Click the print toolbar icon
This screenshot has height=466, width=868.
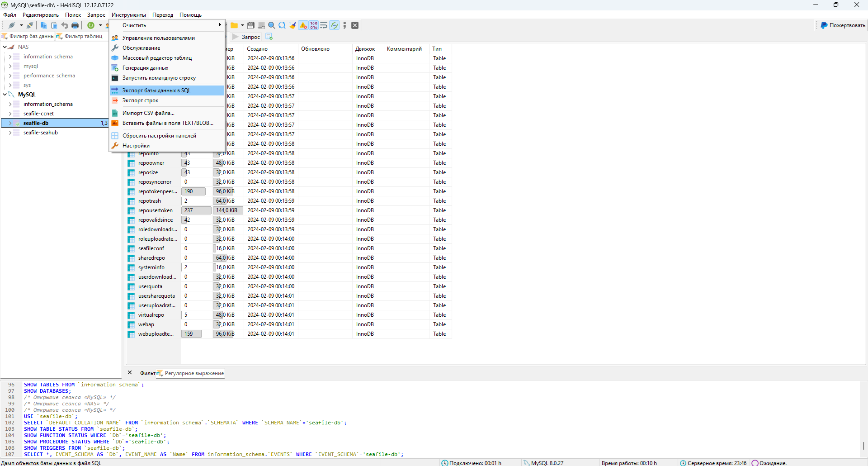(75, 25)
